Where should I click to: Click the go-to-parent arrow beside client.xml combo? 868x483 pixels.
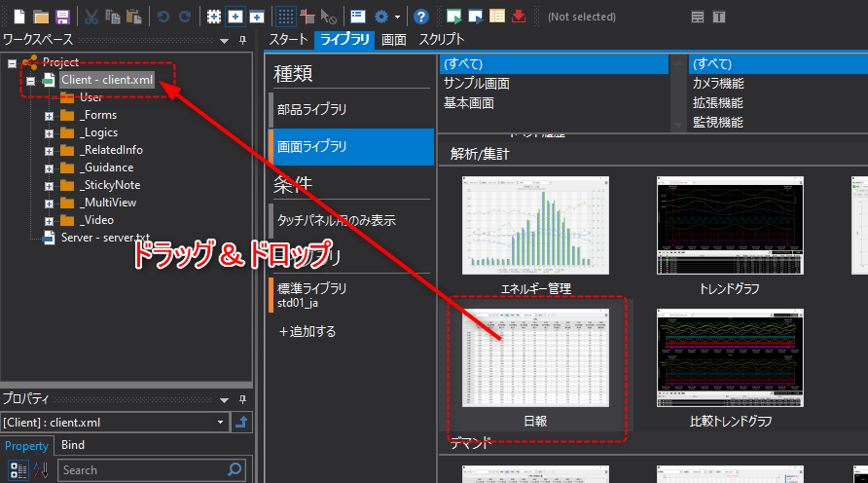[241, 422]
